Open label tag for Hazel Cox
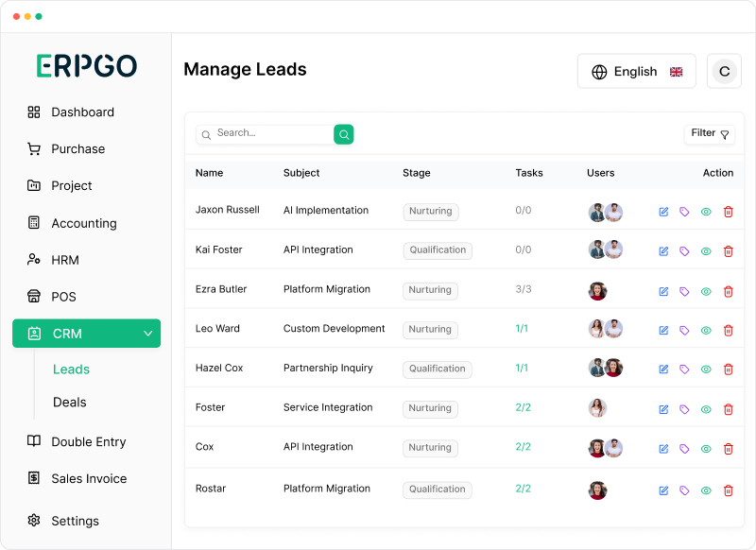The width and height of the screenshot is (756, 550). 684,370
